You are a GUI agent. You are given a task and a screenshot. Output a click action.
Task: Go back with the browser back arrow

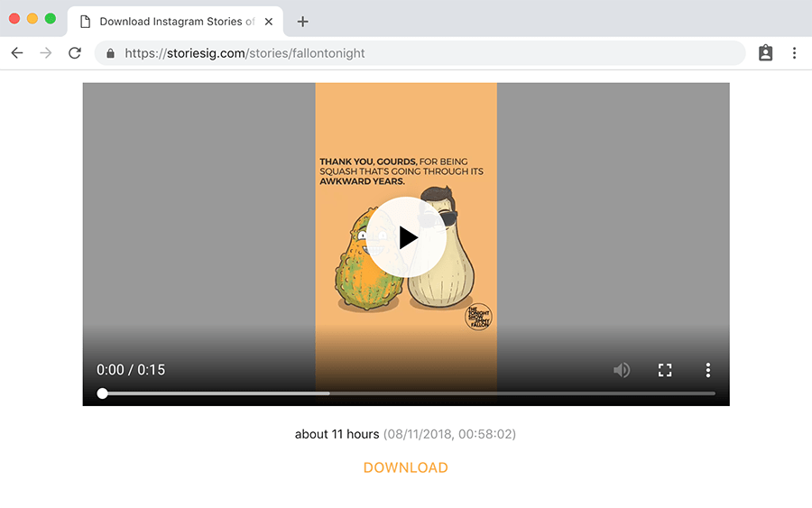pos(17,53)
